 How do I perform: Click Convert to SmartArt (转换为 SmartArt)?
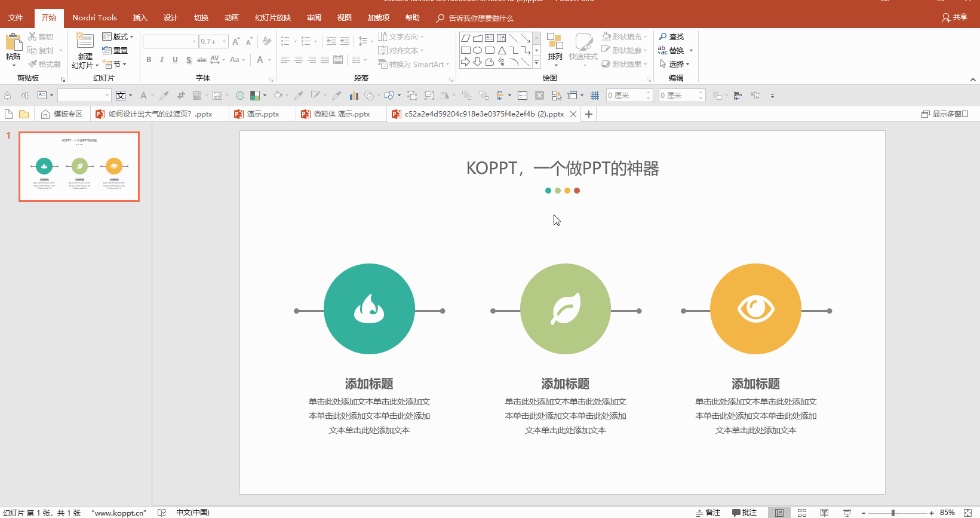pos(413,64)
